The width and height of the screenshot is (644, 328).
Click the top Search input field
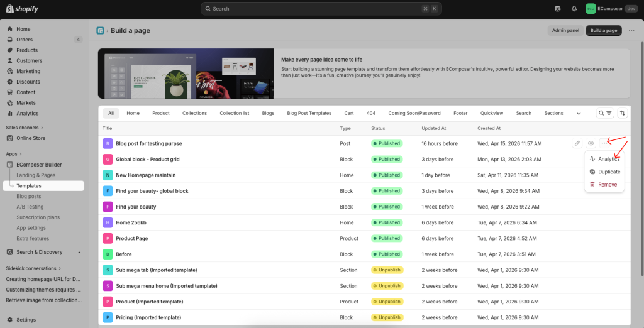(x=321, y=9)
